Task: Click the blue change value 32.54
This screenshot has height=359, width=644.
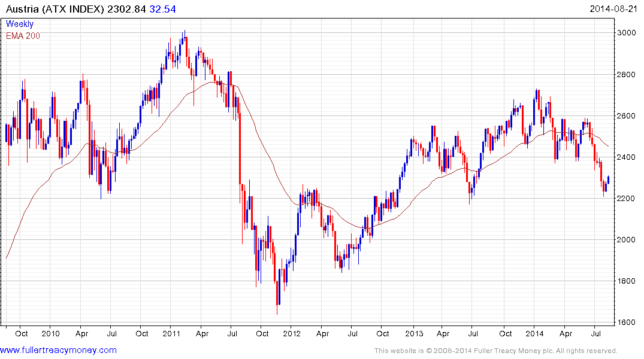Action: pos(162,9)
